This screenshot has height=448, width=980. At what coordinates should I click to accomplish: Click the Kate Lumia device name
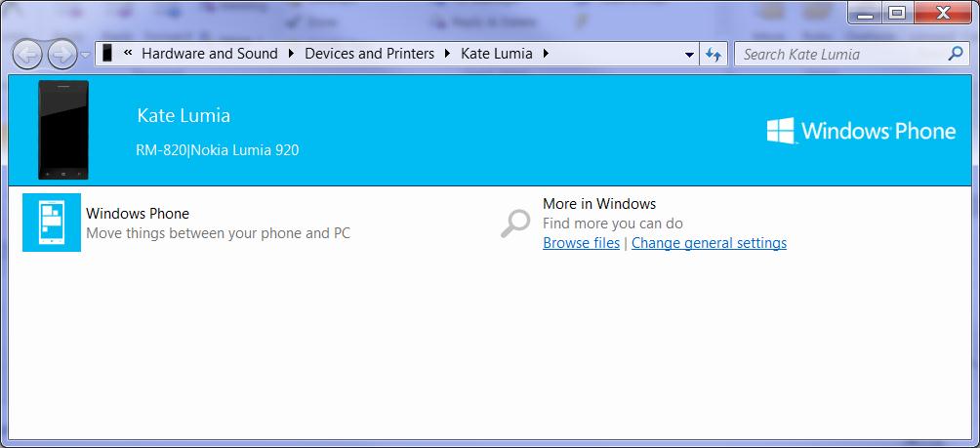[184, 115]
